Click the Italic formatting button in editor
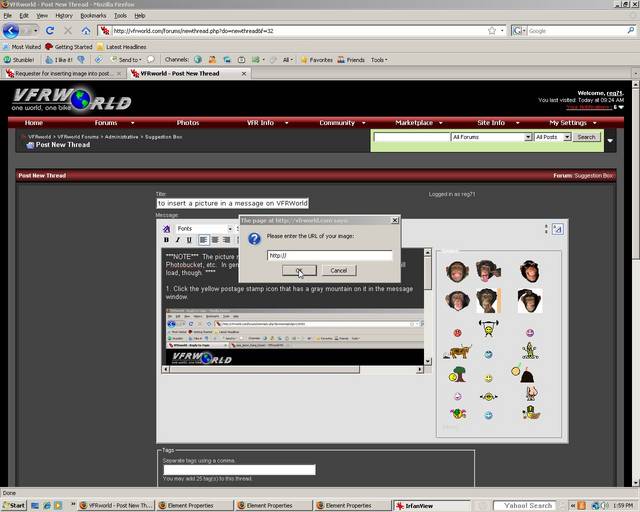The image size is (640, 512). (x=177, y=240)
